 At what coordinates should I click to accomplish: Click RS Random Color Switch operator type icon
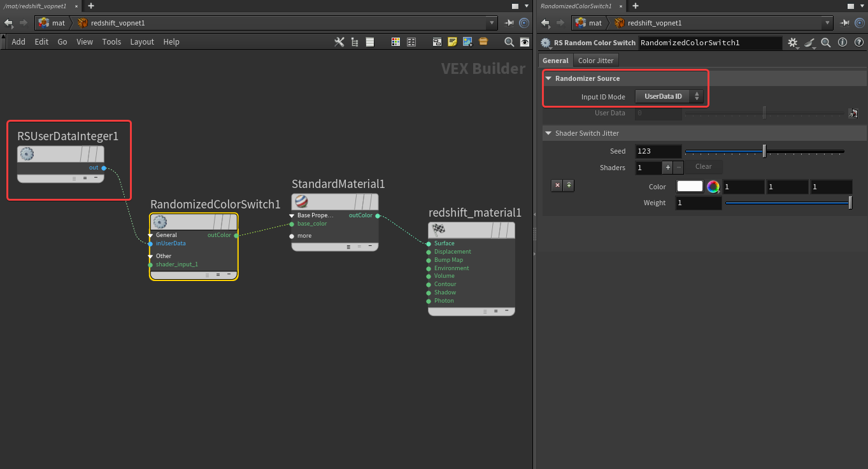[x=546, y=43]
